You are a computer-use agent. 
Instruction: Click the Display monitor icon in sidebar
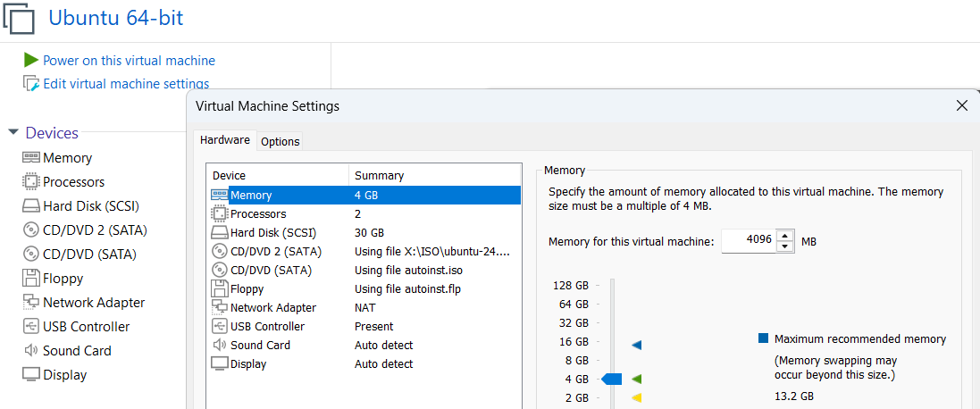[x=31, y=375]
